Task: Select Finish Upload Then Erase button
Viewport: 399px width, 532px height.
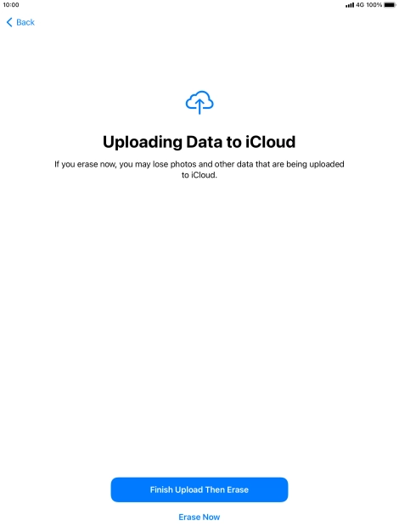Action: (199, 490)
